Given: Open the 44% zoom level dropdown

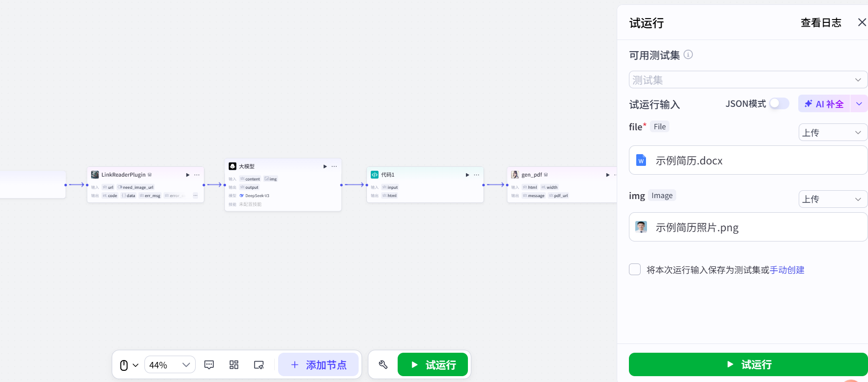Looking at the screenshot, I should (170, 365).
